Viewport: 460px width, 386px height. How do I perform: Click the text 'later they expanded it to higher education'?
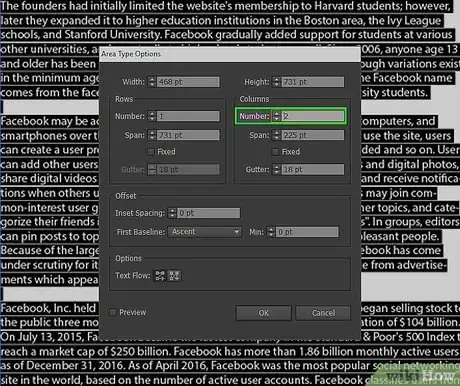106,21
